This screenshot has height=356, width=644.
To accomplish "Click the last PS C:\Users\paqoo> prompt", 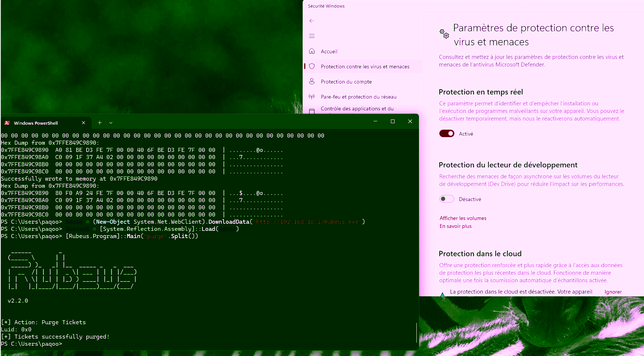I will [31, 344].
